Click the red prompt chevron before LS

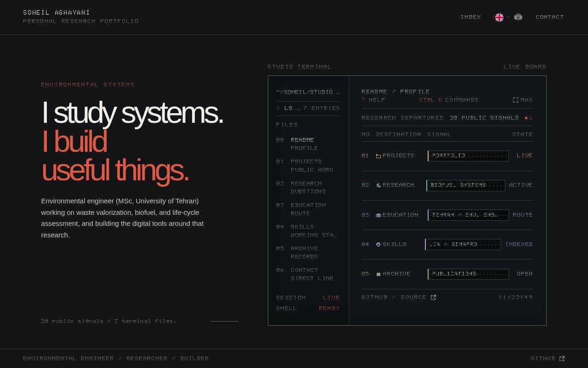click(278, 108)
